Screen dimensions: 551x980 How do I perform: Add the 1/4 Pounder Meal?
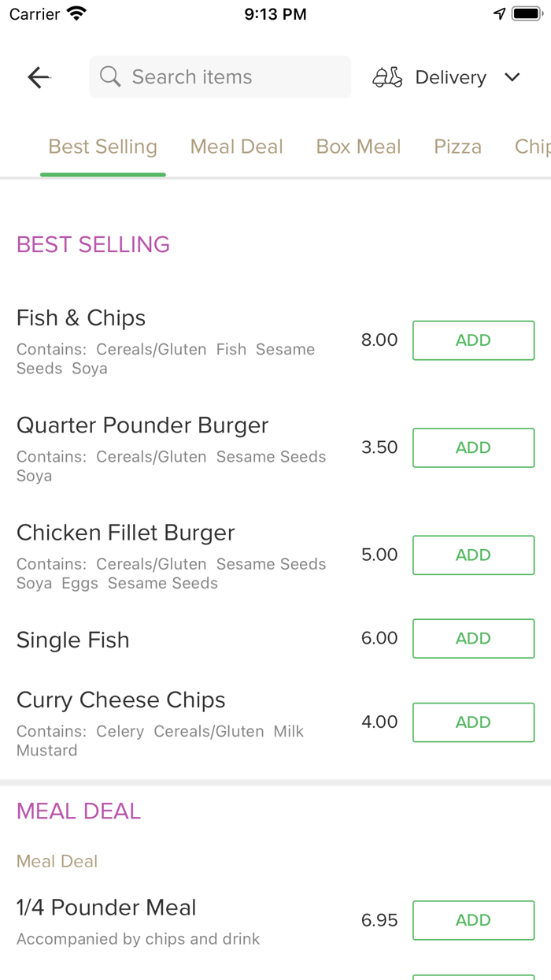tap(473, 920)
